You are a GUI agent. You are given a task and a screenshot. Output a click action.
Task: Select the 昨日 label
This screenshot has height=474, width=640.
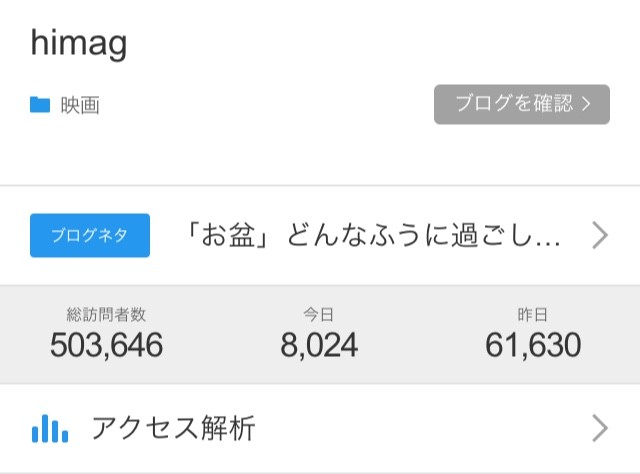pyautogui.click(x=533, y=315)
